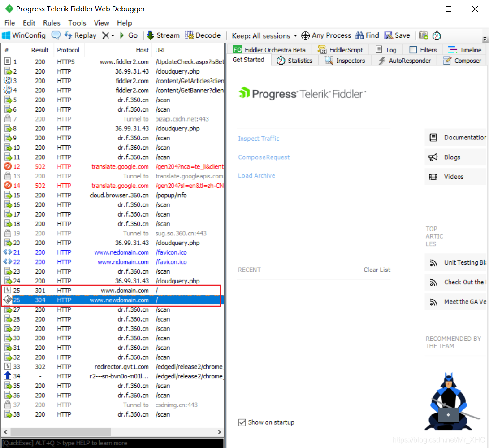Switch to the Composer tab
Viewport: 489px width, 448px height.
462,61
